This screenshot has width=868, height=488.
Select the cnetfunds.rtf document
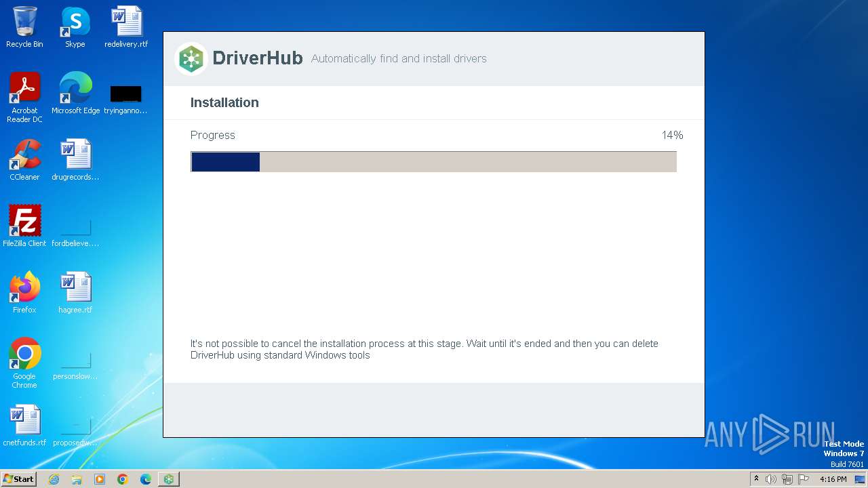click(24, 426)
